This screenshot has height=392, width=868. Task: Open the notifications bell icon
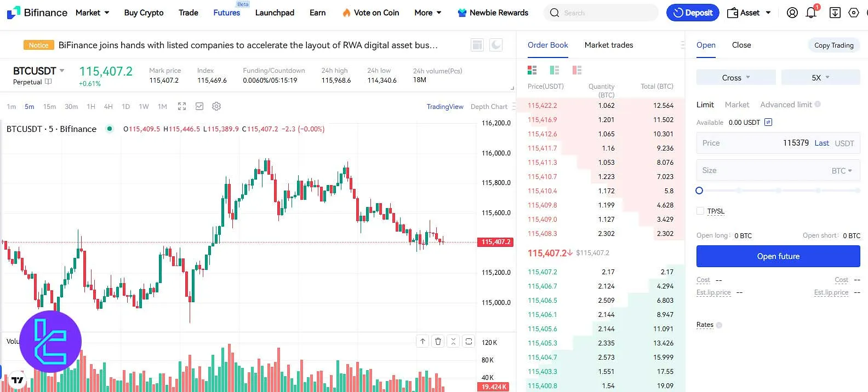[812, 12]
